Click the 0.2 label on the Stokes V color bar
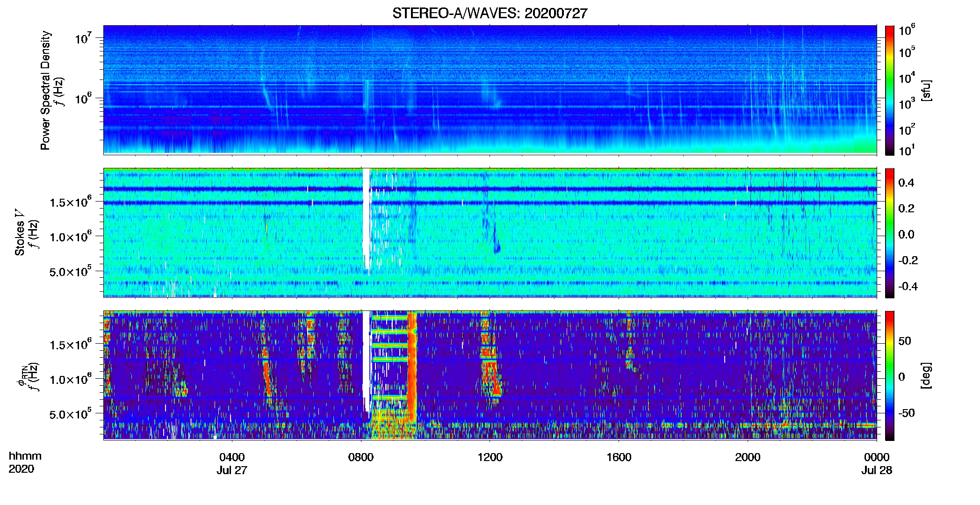Viewport: 980px width, 505px height. (906, 208)
